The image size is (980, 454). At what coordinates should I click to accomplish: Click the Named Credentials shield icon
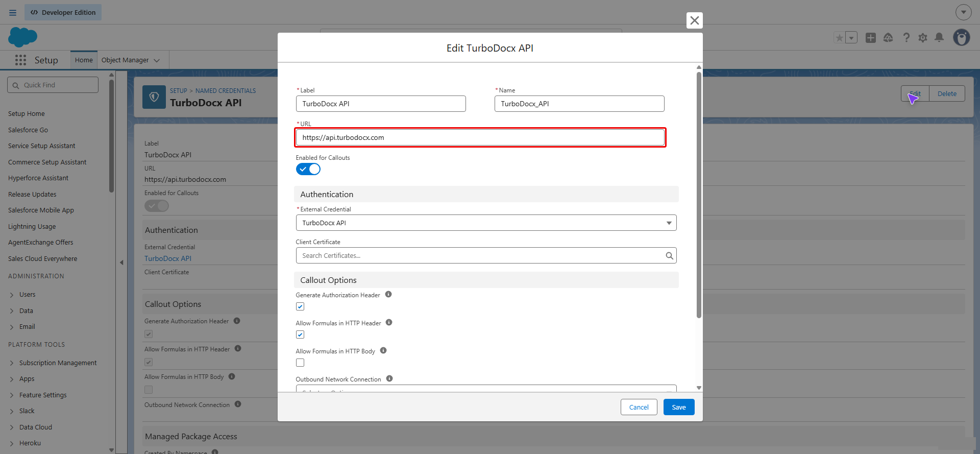pos(154,97)
